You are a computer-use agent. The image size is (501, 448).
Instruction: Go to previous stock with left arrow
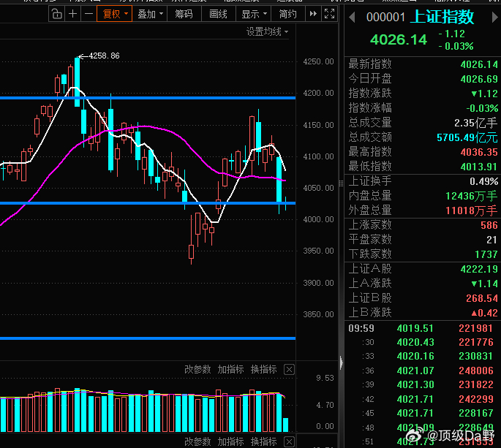352,18
